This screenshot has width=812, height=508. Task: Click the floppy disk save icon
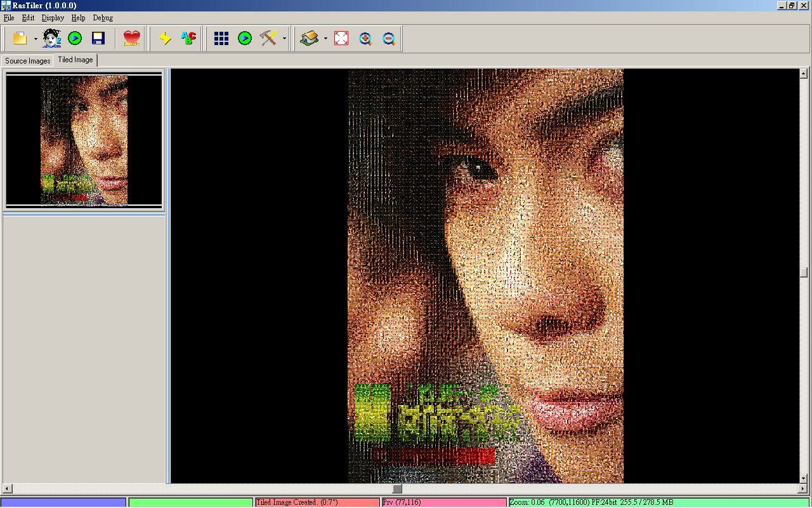[98, 38]
